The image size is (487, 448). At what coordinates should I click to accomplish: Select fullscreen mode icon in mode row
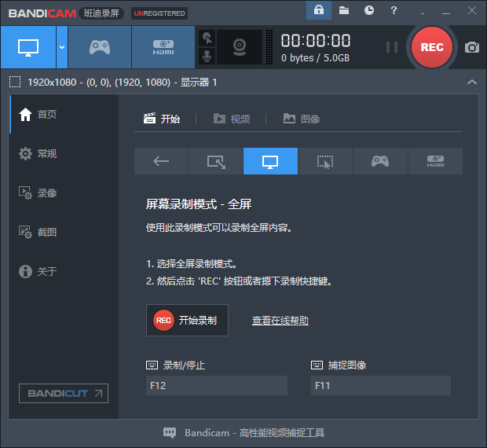270,161
